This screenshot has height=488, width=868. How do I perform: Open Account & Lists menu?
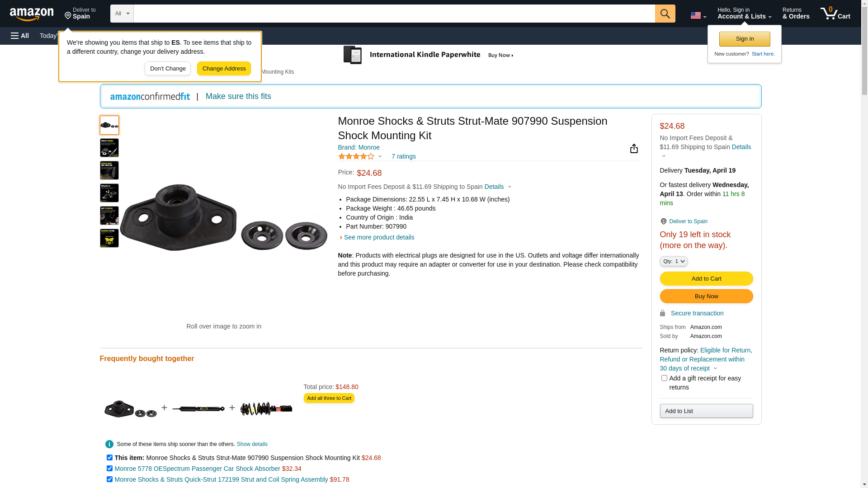click(x=744, y=14)
